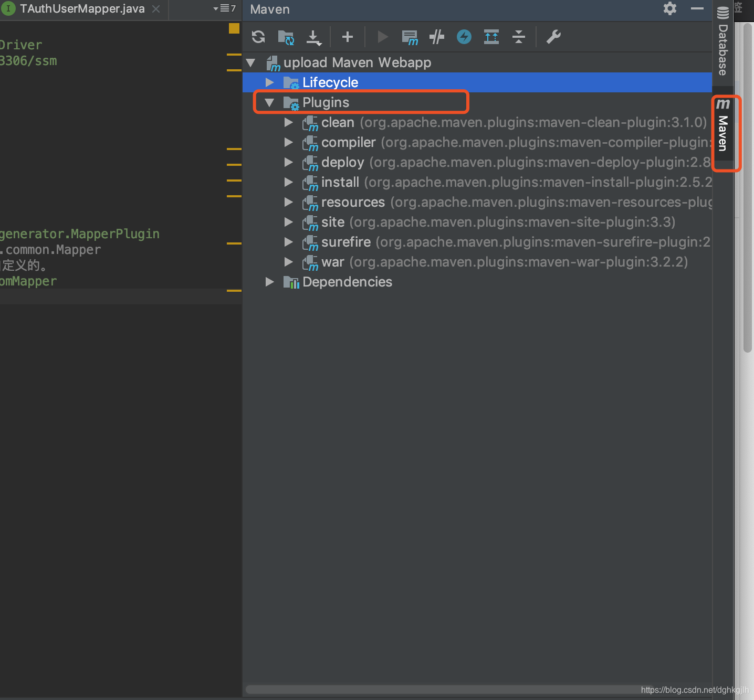This screenshot has height=700, width=754.
Task: Expand the install plugin node
Action: [x=288, y=182]
